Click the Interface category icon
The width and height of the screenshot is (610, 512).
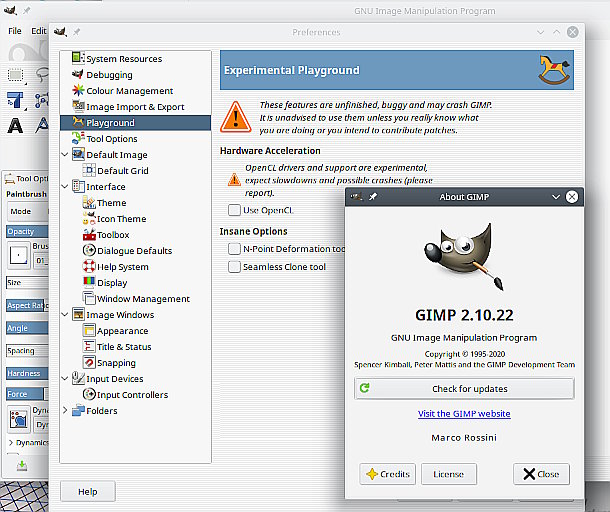click(78, 186)
